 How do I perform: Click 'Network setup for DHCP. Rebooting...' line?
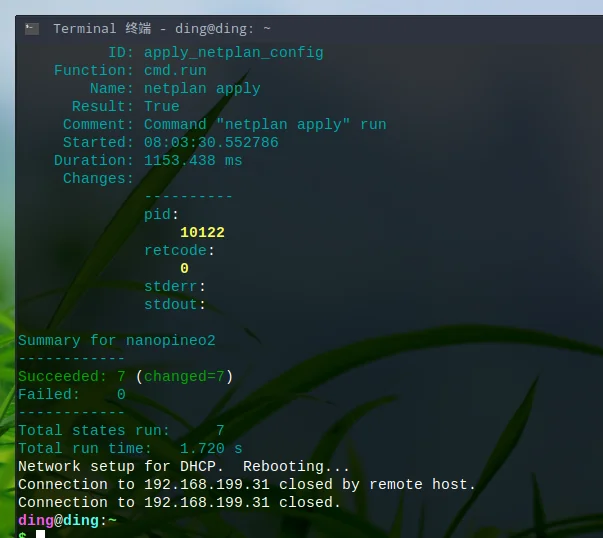(x=184, y=466)
